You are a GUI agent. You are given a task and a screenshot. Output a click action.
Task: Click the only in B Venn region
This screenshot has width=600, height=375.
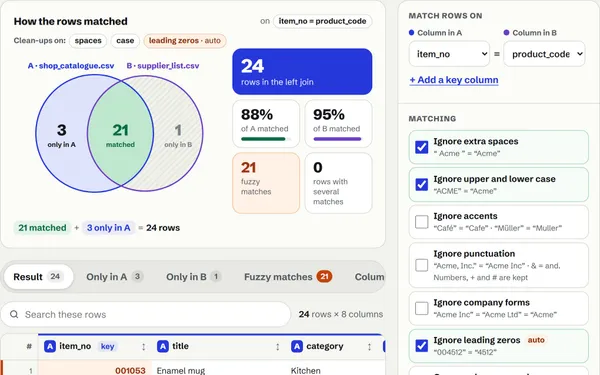click(x=178, y=135)
